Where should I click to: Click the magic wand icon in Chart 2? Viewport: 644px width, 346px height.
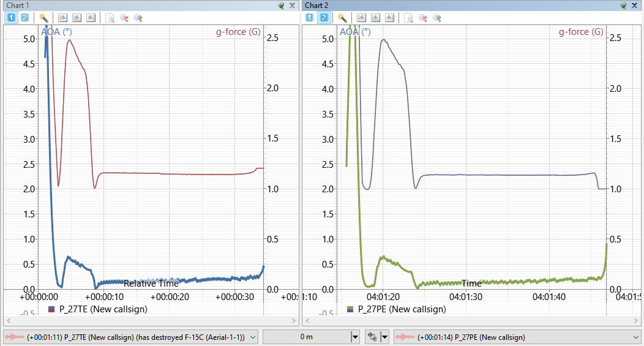(342, 18)
